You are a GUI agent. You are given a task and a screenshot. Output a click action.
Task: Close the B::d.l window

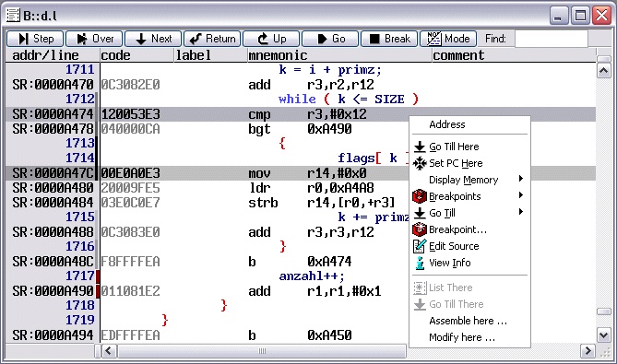point(602,16)
